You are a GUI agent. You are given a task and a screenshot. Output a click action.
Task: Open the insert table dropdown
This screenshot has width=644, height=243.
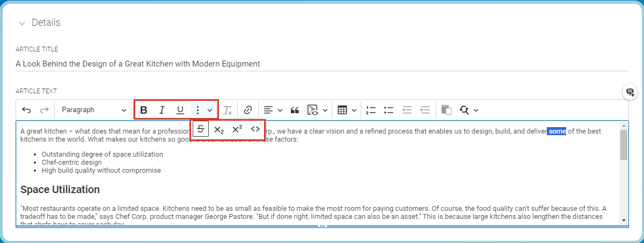point(347,110)
